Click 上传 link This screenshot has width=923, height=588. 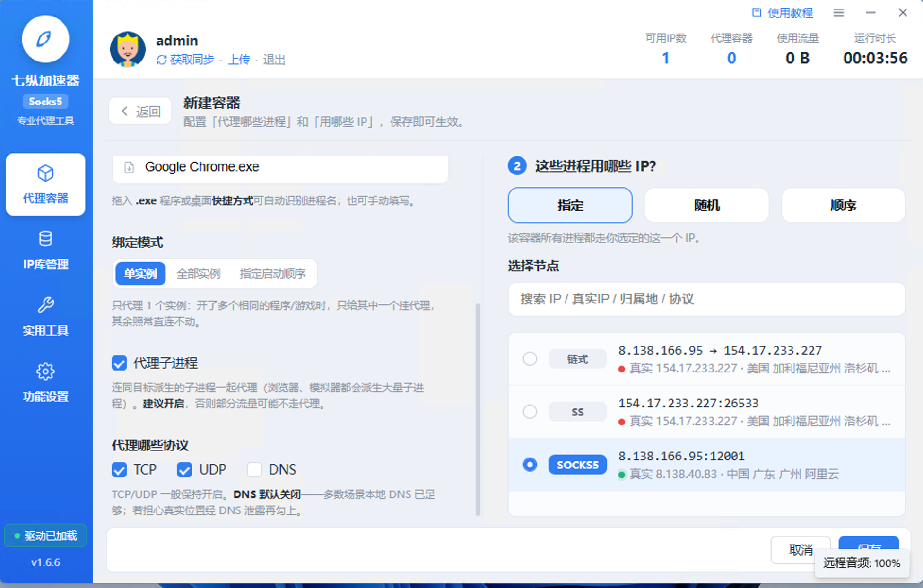(239, 60)
